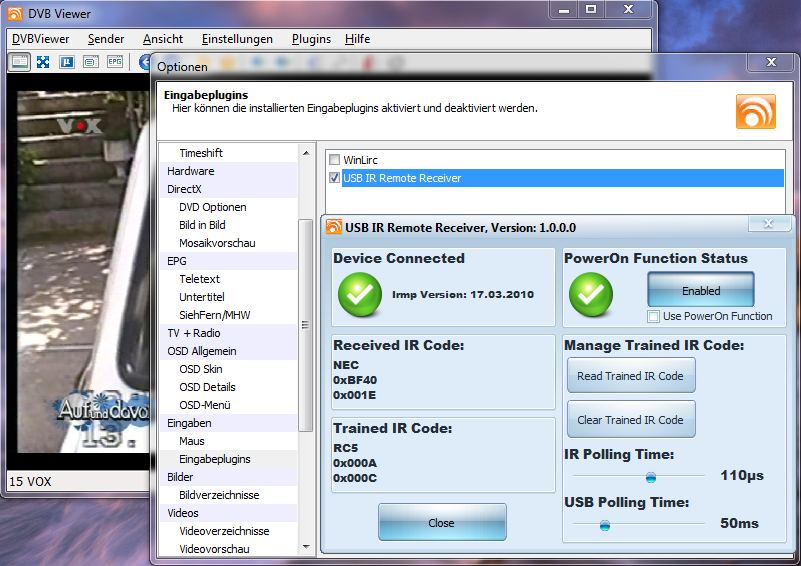Select Eingaben in options tree

coord(189,423)
